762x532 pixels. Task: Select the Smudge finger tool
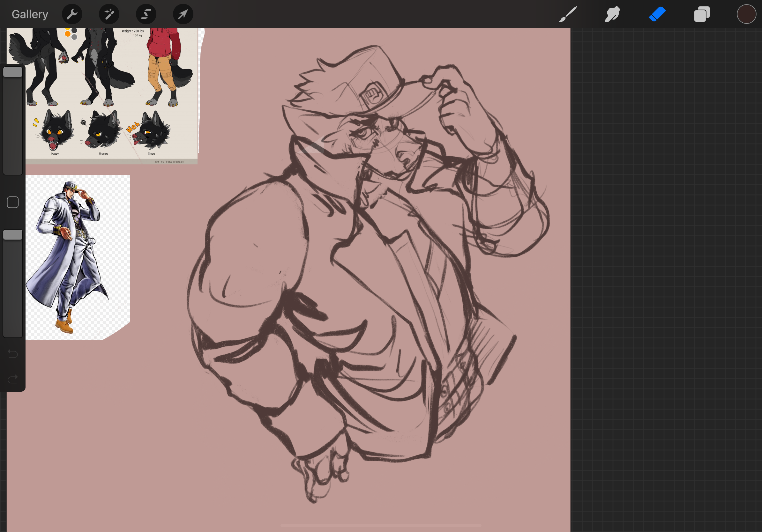pos(612,14)
